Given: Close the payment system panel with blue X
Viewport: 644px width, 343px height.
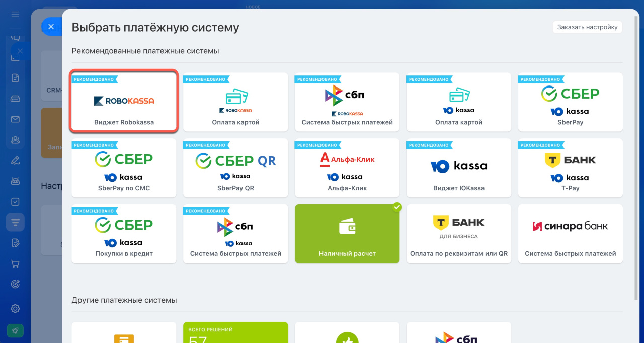Looking at the screenshot, I should [x=51, y=27].
